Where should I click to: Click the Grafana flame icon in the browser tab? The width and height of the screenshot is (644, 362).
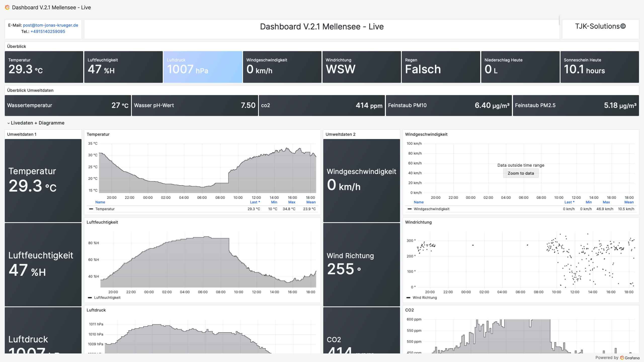coord(7,7)
